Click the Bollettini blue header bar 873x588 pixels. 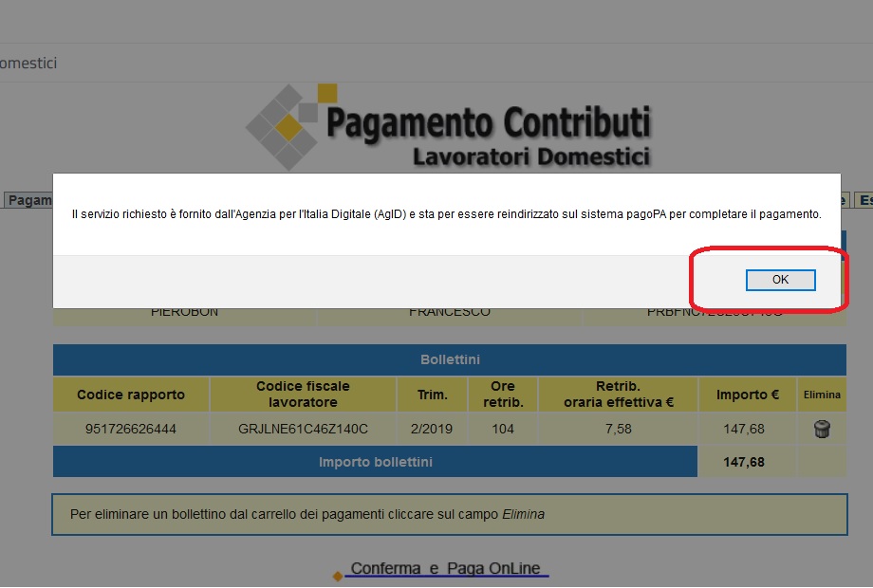(x=451, y=359)
